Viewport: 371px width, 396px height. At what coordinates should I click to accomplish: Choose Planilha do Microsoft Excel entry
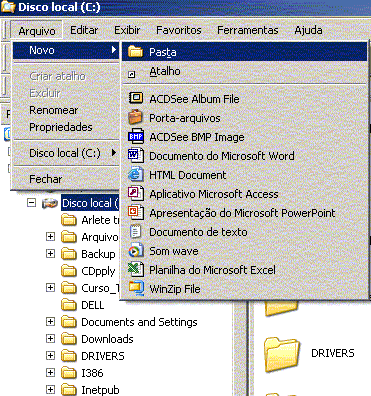[x=244, y=270]
